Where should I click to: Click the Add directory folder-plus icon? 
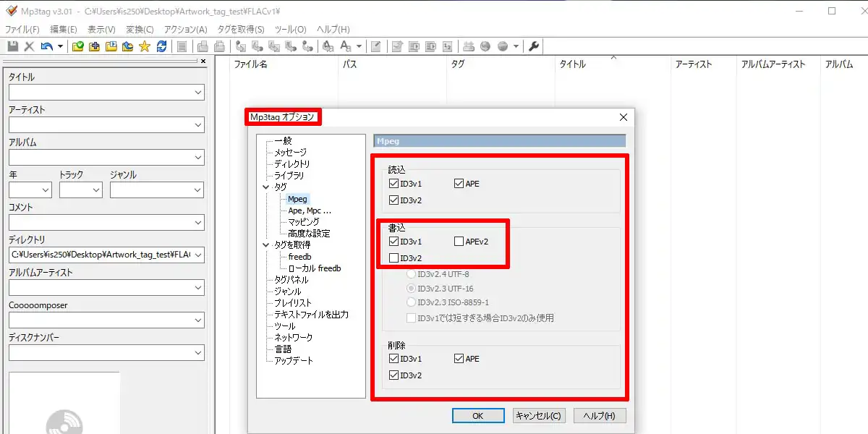[94, 46]
